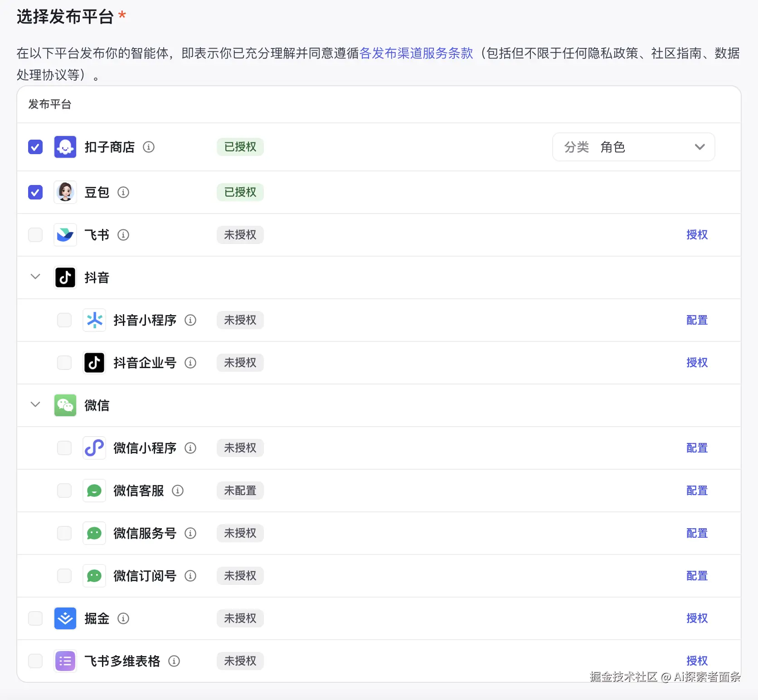Click the 微信订阅号 icon
758x700 pixels.
[x=94, y=576]
